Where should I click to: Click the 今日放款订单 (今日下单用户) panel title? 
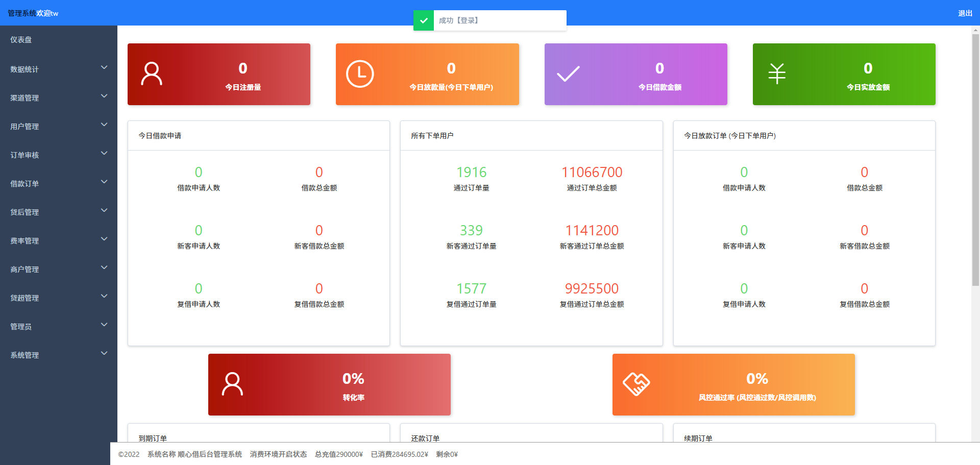click(730, 136)
